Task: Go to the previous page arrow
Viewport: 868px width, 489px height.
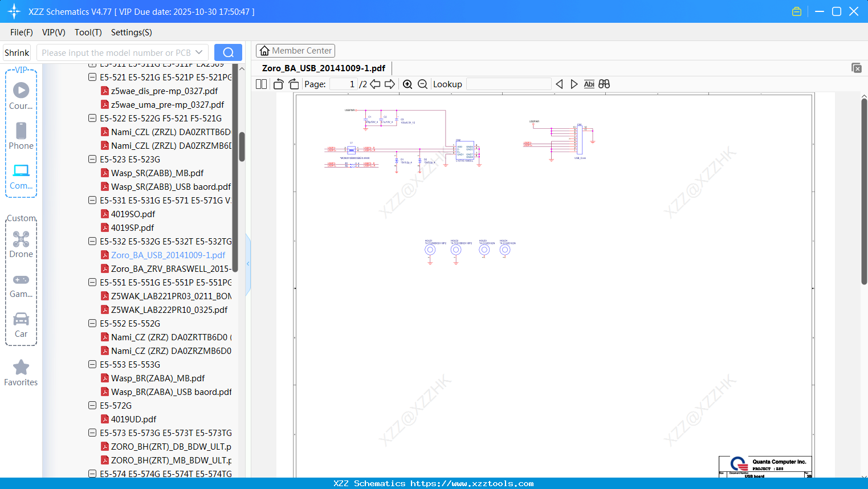Action: coord(375,84)
